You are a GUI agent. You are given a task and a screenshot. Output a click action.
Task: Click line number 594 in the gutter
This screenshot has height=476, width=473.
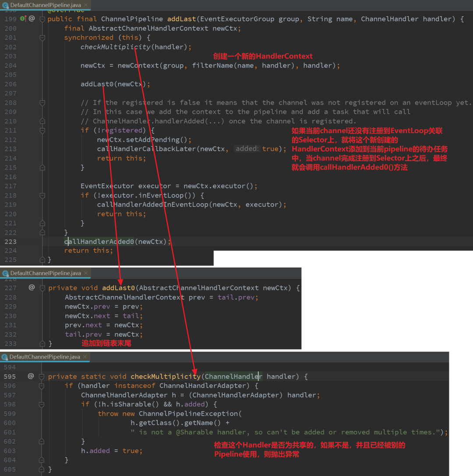point(10,367)
